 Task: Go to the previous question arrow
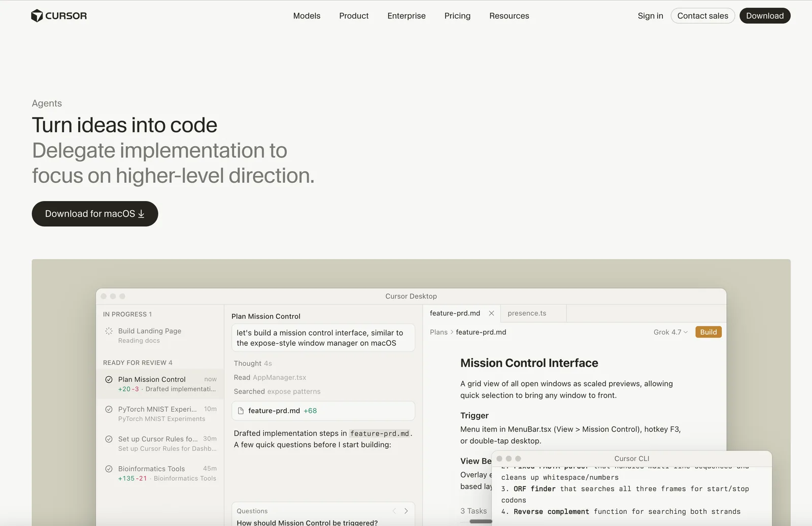click(x=394, y=511)
